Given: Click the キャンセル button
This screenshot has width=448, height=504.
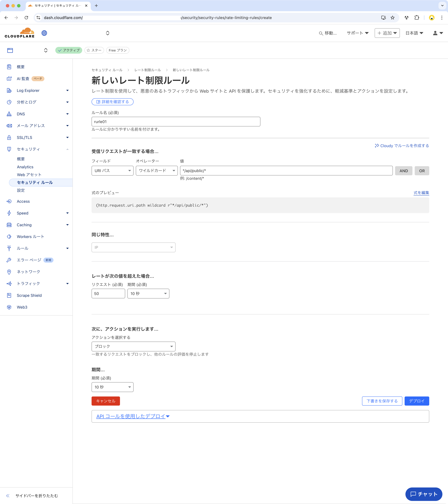Looking at the screenshot, I should [106, 401].
